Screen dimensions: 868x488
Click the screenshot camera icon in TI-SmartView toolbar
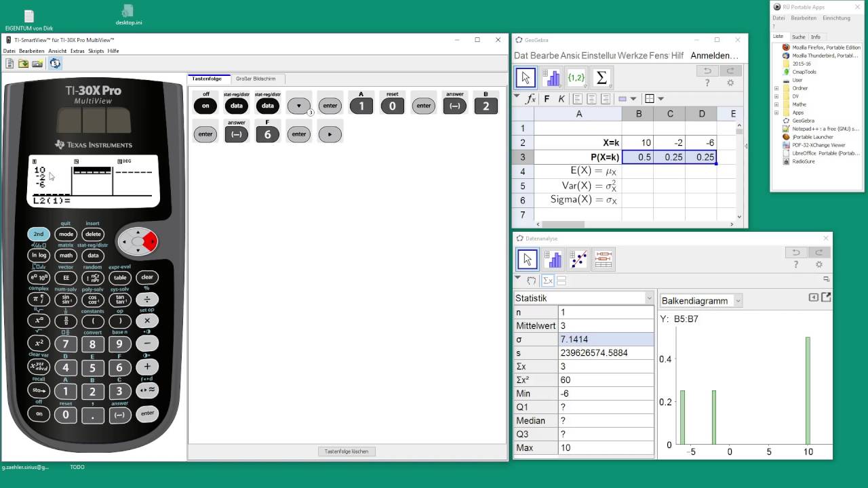[37, 64]
